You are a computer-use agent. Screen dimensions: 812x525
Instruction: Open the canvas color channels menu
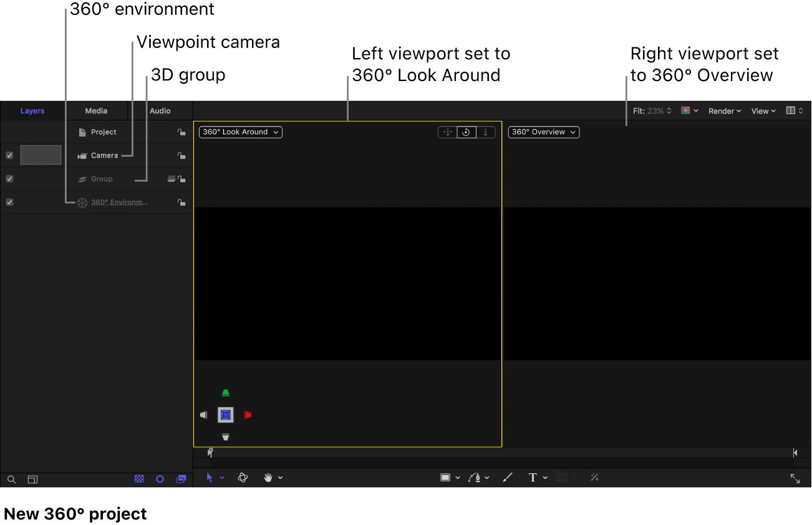tap(689, 111)
